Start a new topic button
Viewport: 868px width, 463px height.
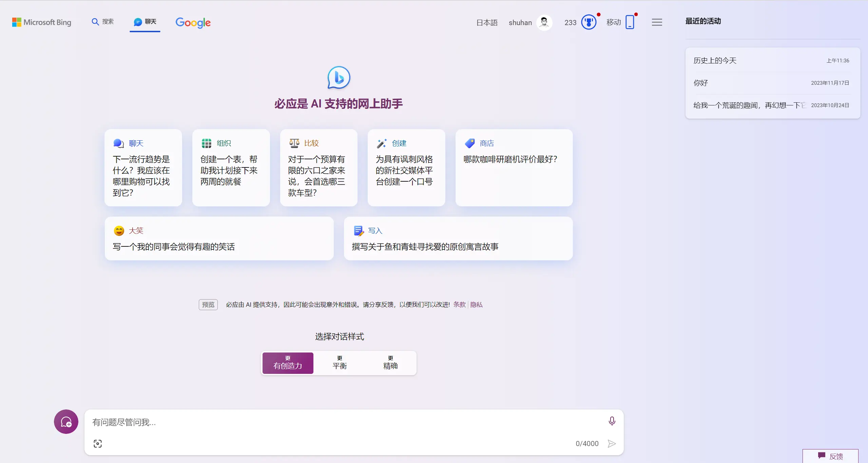[x=66, y=422]
